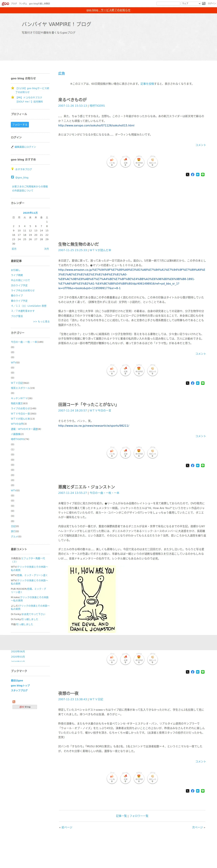Share 生物と無生物のあいだ post on LINE
The height and width of the screenshot is (868, 217).
[x=203, y=383]
